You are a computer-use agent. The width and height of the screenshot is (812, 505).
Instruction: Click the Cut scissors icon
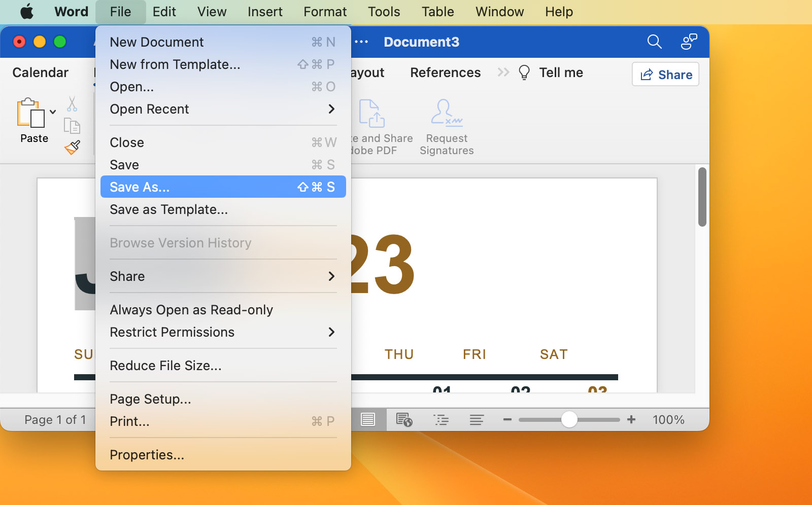[72, 103]
